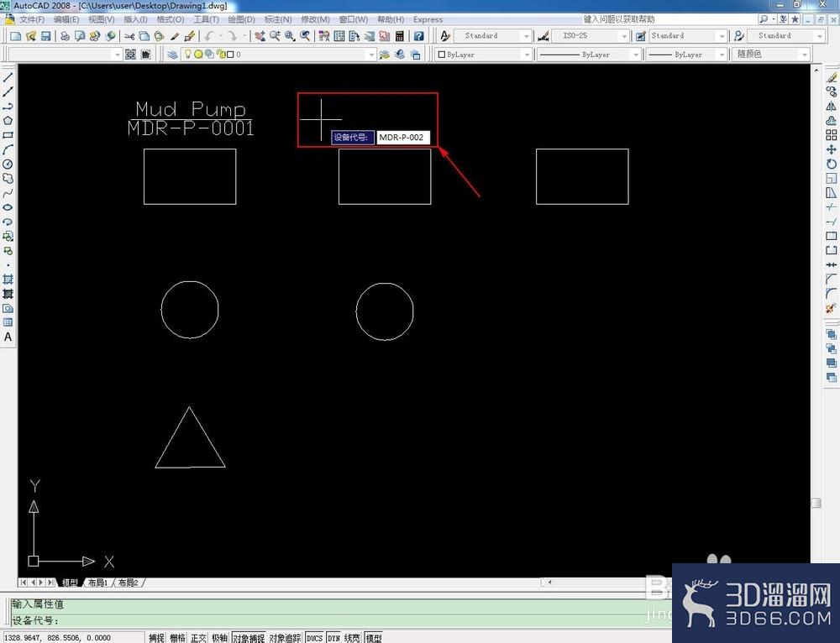The height and width of the screenshot is (643, 840).
Task: Click the Zoom realtime magnifier icon
Action: (x=275, y=36)
